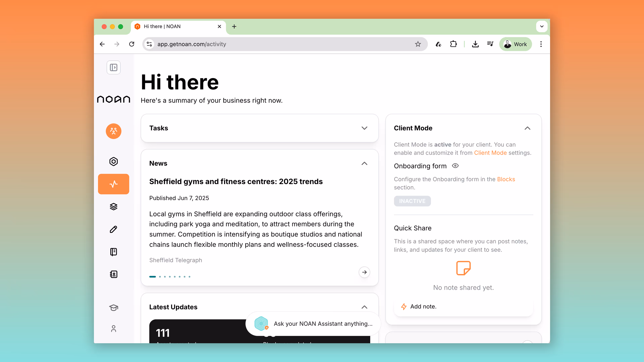Toggle Onboarding form visibility eye icon
This screenshot has height=362, width=644.
455,166
